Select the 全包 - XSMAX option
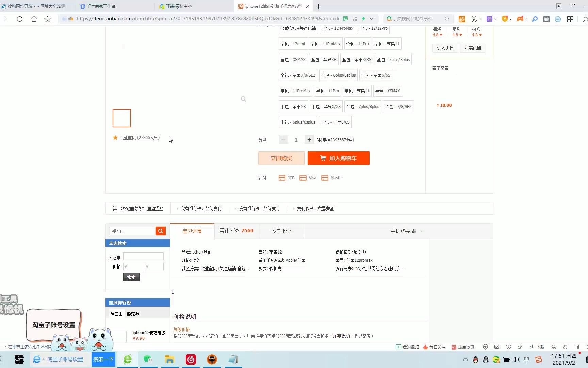This screenshot has height=368, width=588. click(x=293, y=60)
